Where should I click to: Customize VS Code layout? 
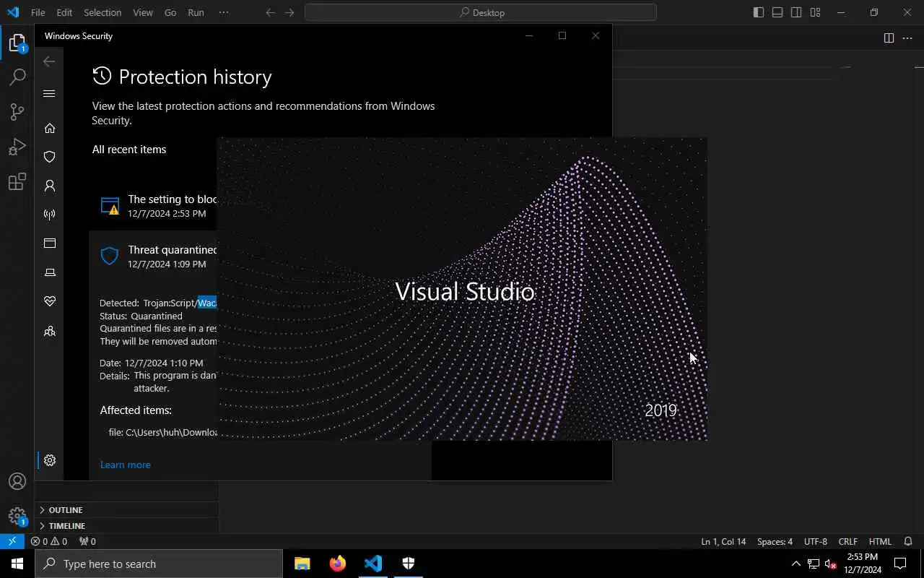(815, 12)
